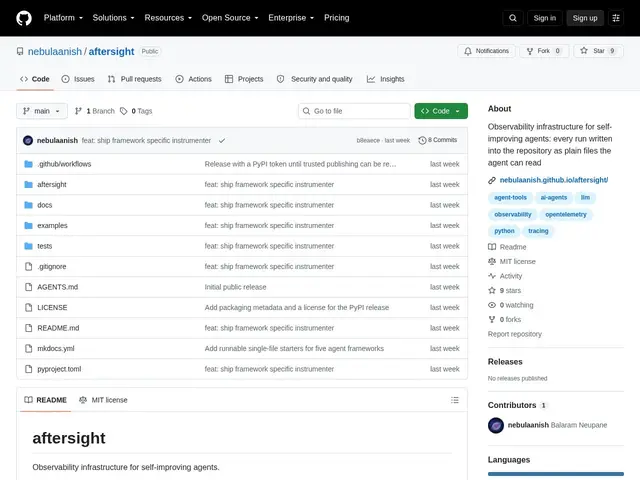Open the GitHub homepage logo

coord(24,18)
